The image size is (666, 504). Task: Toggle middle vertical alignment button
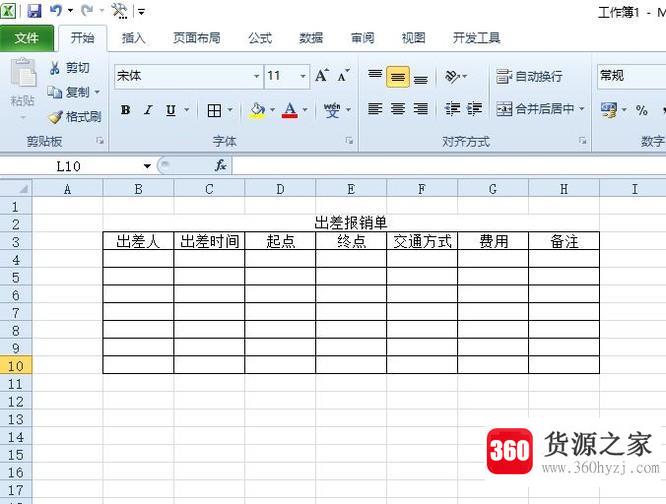point(398,77)
